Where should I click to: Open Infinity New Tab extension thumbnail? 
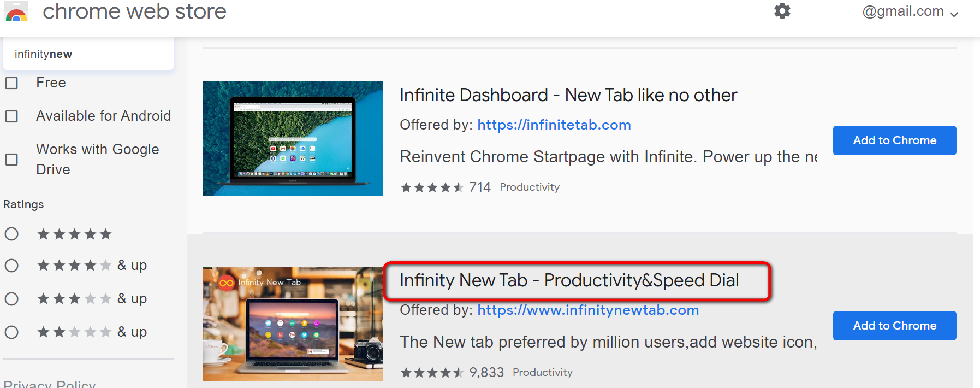293,324
